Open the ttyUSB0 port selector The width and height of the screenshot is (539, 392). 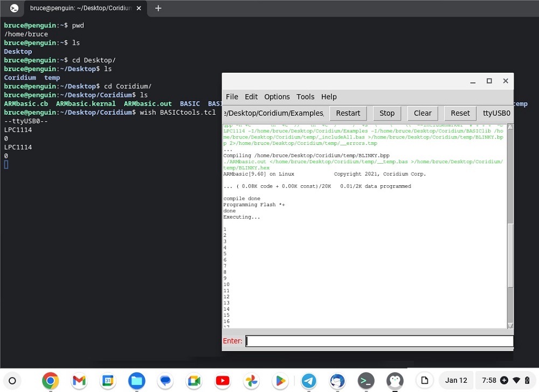pos(496,113)
